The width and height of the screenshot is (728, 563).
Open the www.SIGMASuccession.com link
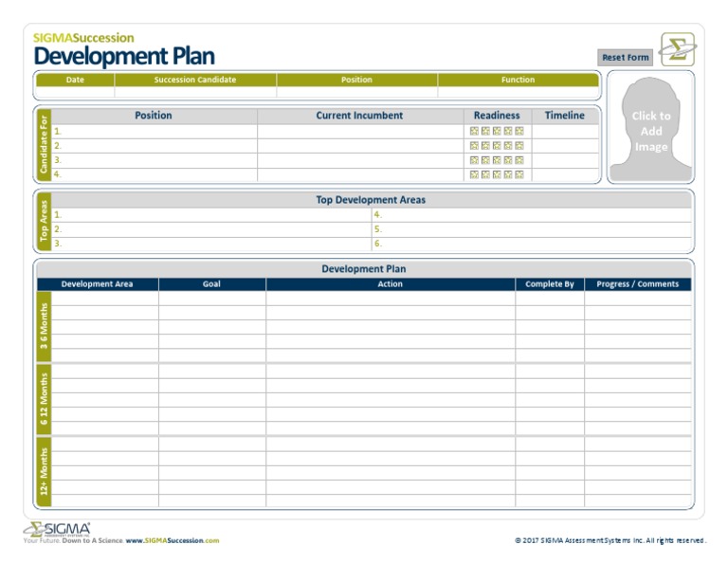173,540
